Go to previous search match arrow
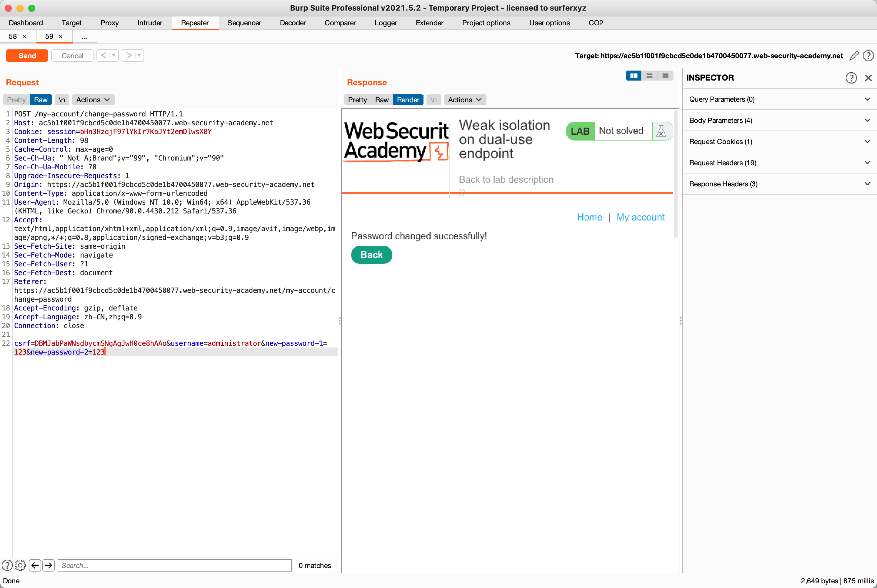Viewport: 877px width, 588px height. [35, 565]
